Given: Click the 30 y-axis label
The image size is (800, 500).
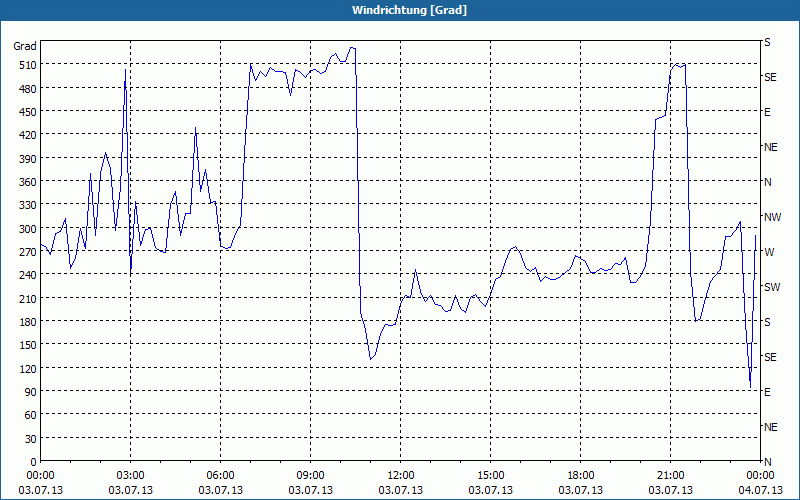Looking at the screenshot, I should pos(31,439).
